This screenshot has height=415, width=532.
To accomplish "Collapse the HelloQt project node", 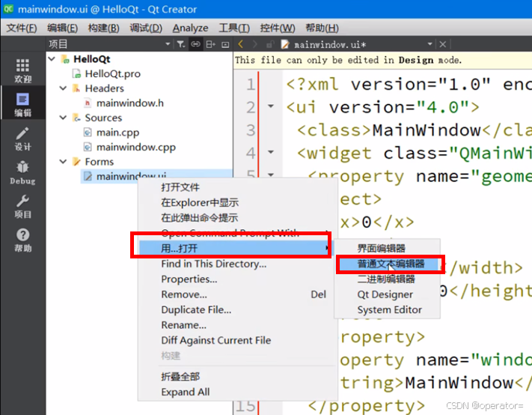I will [x=52, y=58].
